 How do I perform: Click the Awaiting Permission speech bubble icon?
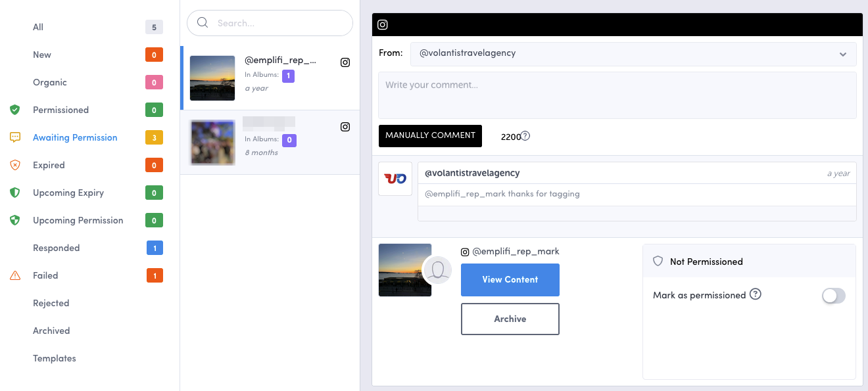coord(15,138)
